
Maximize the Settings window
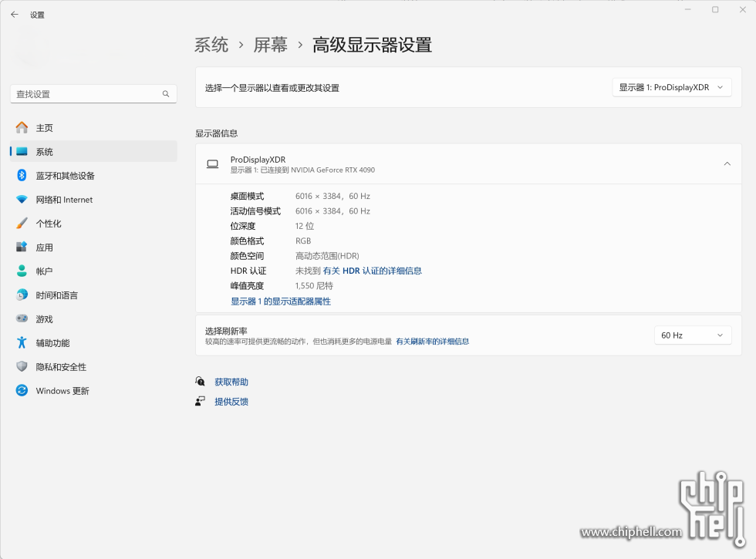pyautogui.click(x=716, y=9)
